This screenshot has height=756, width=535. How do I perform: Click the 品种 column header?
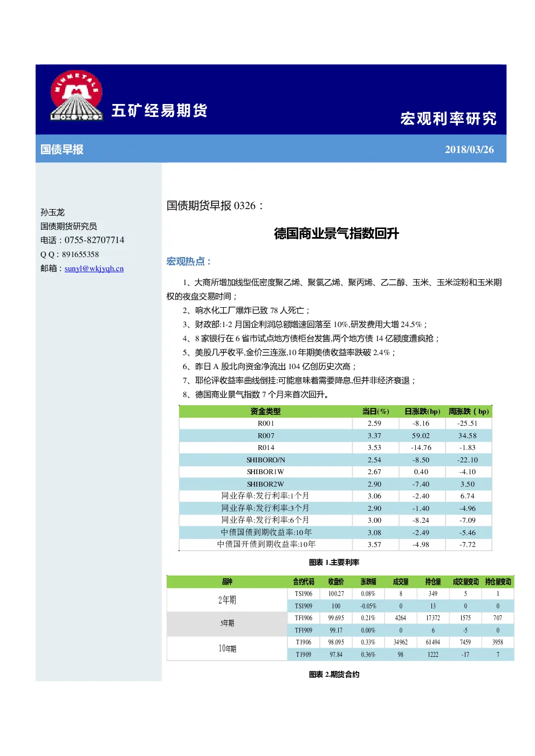click(x=227, y=582)
